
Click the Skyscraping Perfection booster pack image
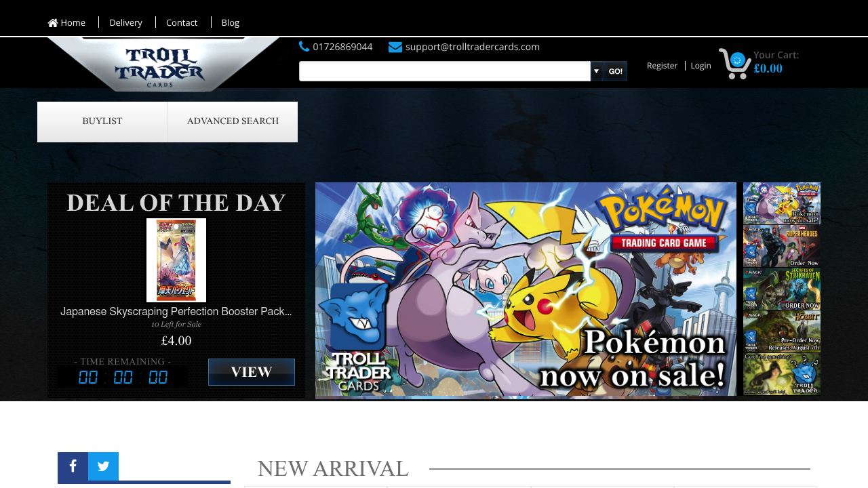(176, 260)
